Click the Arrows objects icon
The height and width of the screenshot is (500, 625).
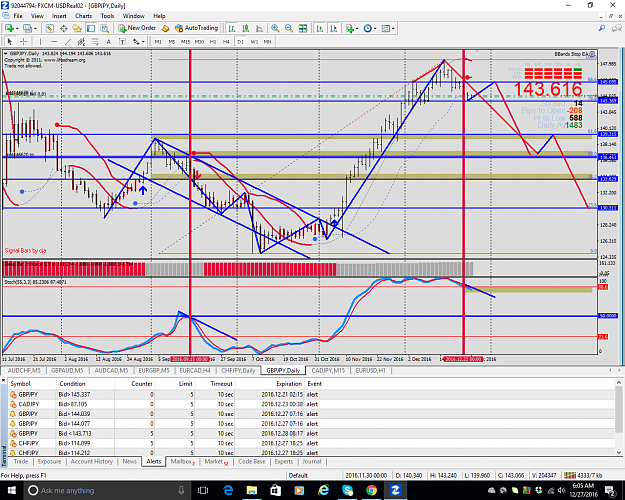click(136, 41)
